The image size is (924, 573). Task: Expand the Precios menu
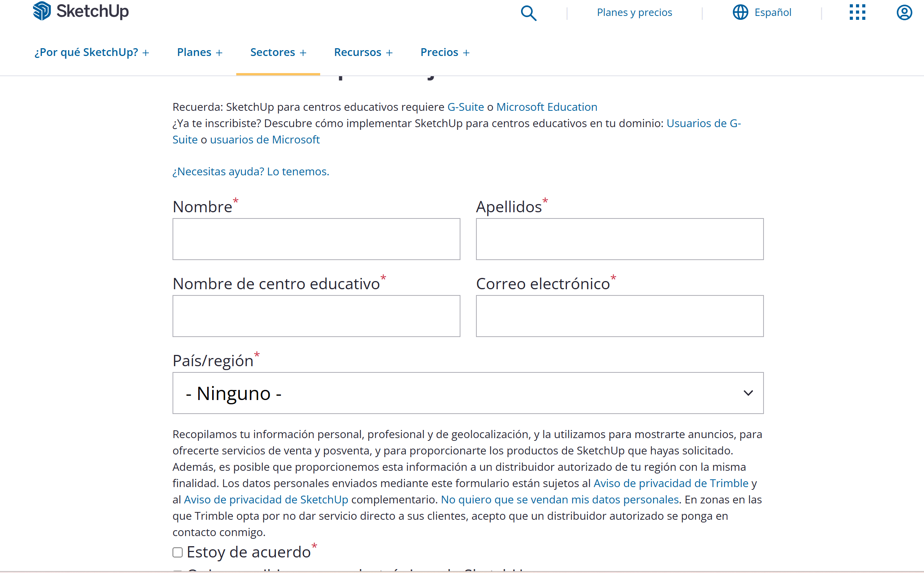point(445,52)
